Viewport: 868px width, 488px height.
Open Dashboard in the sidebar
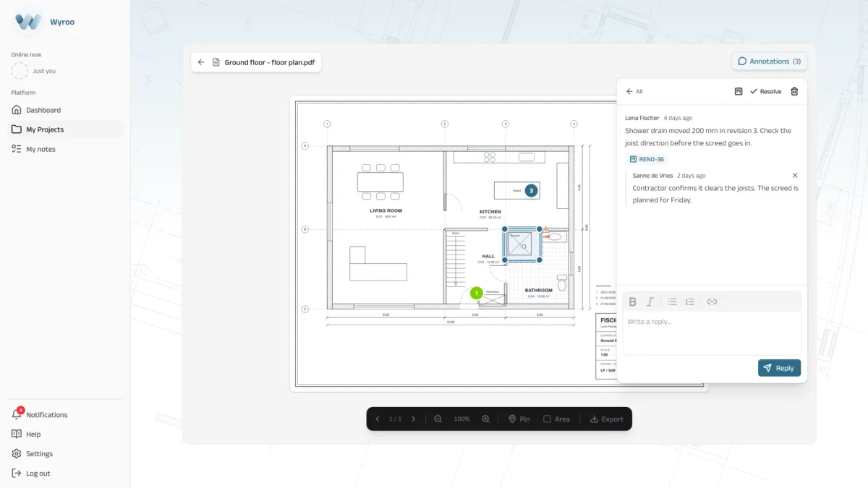click(65, 110)
